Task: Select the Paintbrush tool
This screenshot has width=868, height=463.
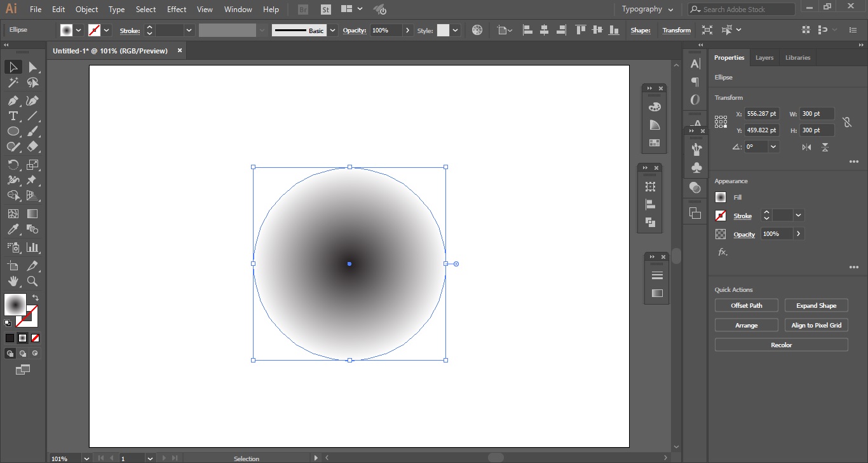Action: coord(32,131)
